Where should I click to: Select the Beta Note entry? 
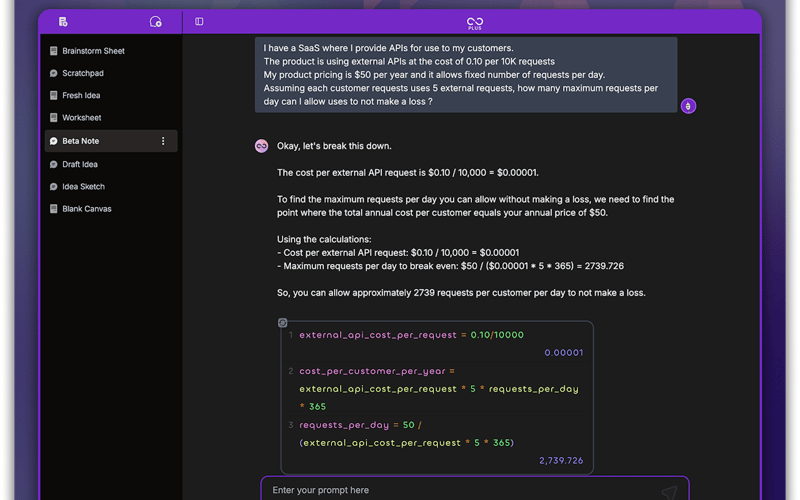point(111,141)
